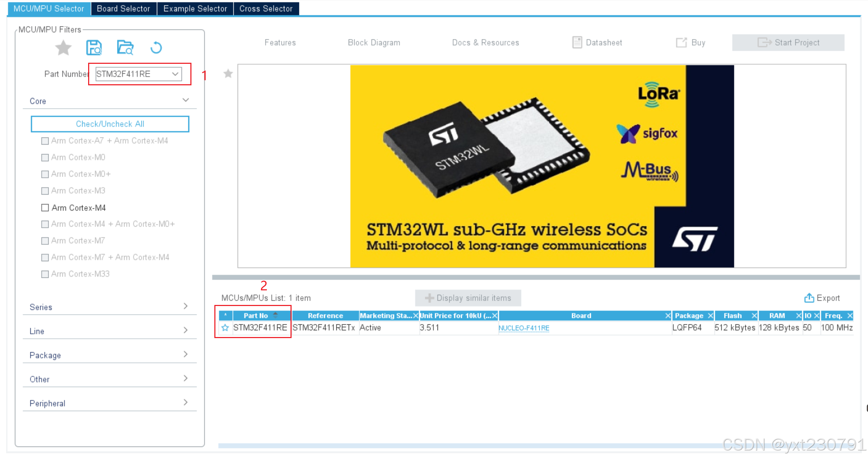Enable the Arm Cortex-M0+ checkbox
The height and width of the screenshot is (459, 868).
tap(45, 174)
